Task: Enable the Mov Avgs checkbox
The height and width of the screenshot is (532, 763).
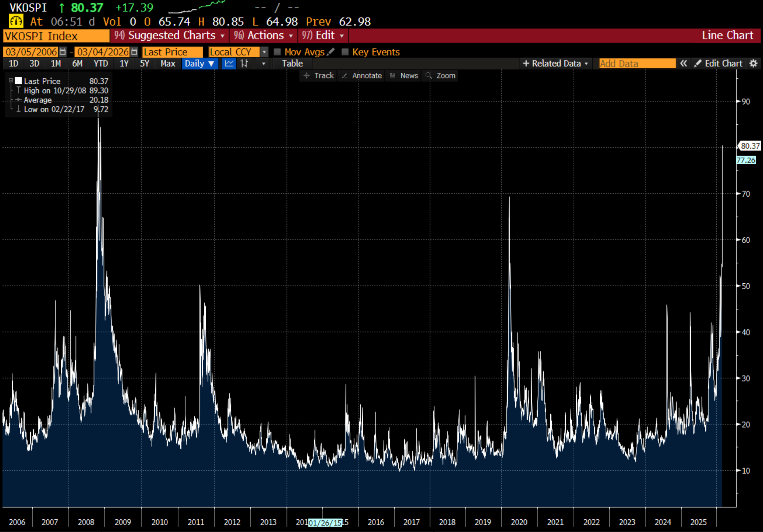Action: [277, 52]
